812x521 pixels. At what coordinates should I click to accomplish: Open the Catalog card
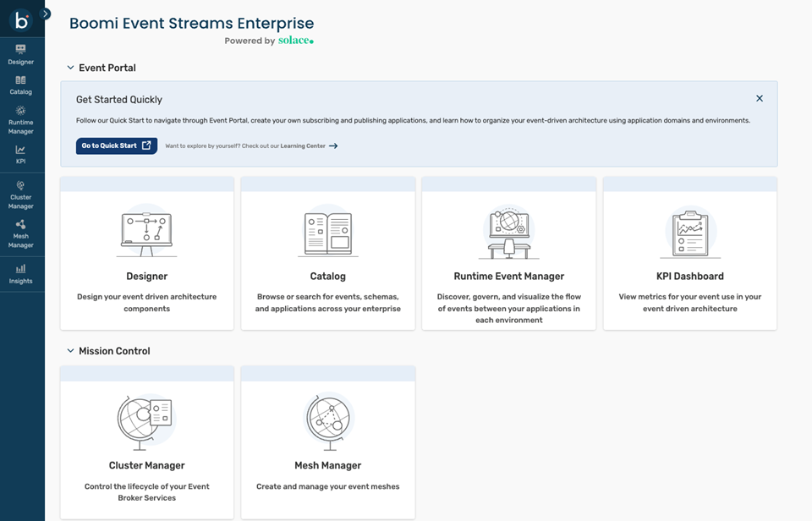click(328, 254)
